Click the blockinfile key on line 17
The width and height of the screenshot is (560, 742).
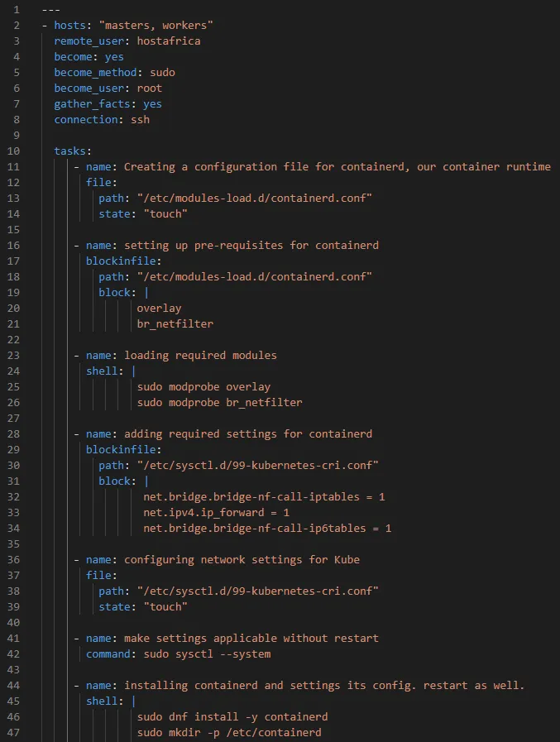coord(121,261)
